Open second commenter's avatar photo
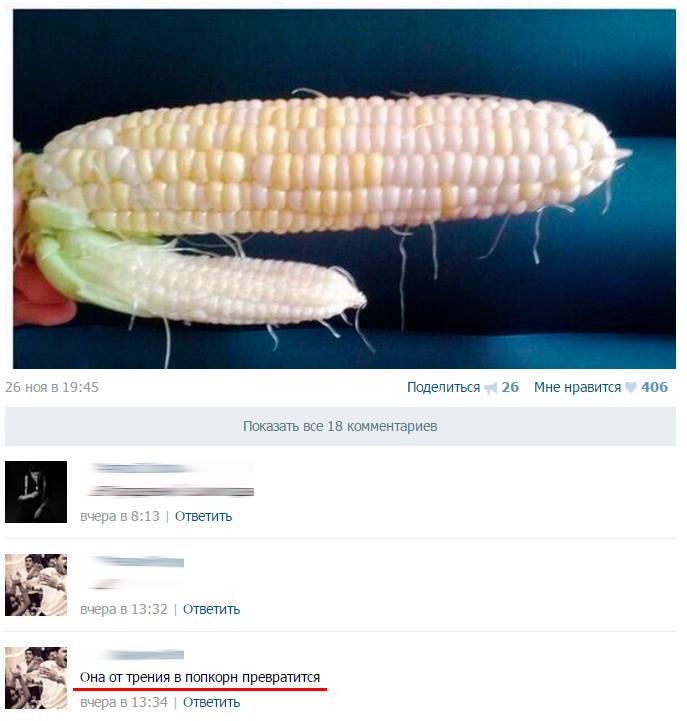 click(36, 585)
